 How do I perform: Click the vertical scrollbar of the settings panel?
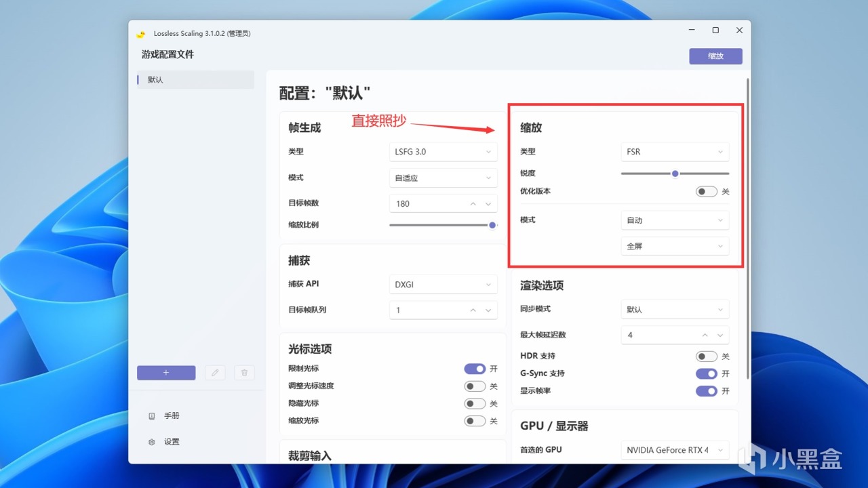point(748,228)
